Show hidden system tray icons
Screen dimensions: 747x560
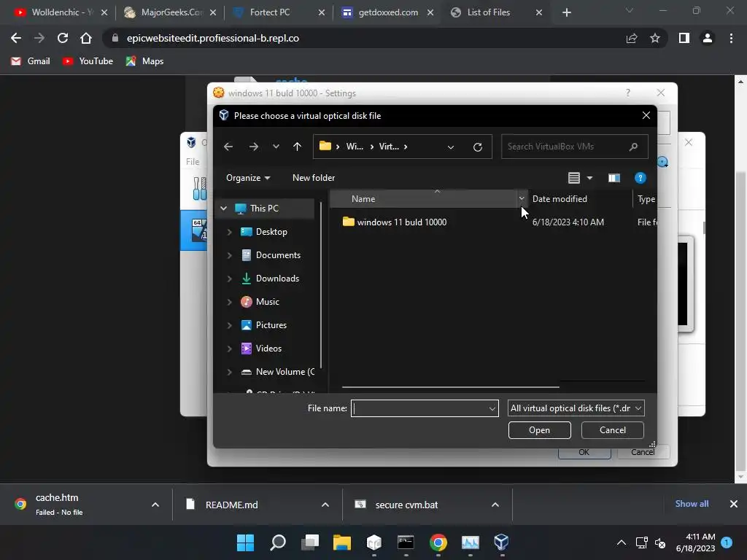click(622, 542)
